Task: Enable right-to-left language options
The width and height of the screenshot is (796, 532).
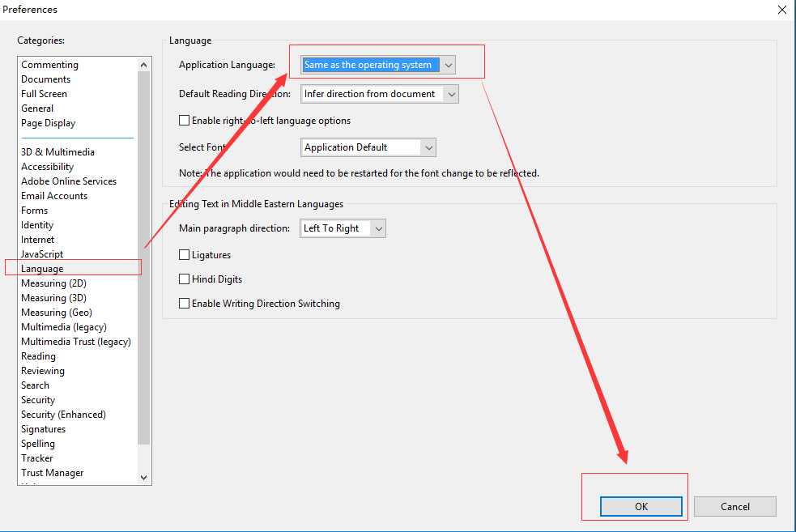Action: 184,120
